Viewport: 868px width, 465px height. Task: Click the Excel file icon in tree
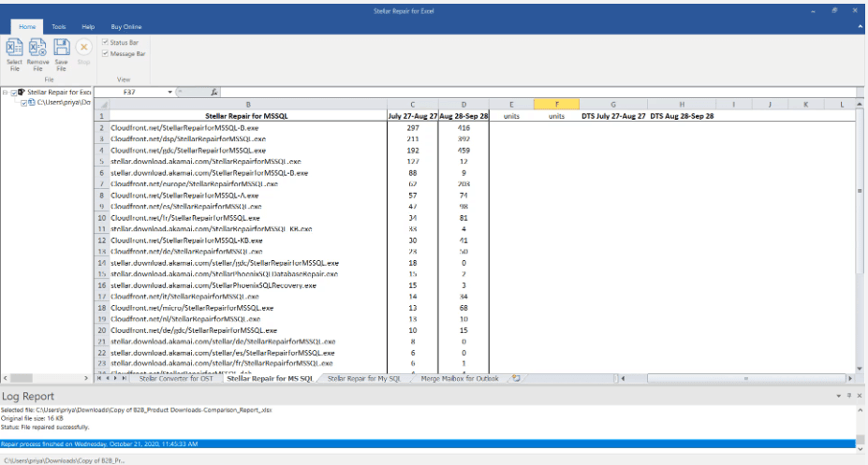pos(32,102)
